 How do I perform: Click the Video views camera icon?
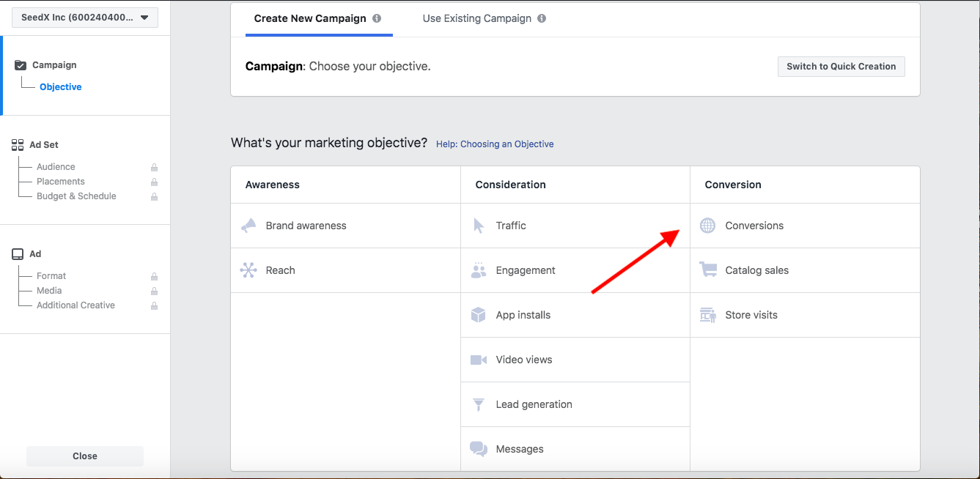click(x=479, y=360)
